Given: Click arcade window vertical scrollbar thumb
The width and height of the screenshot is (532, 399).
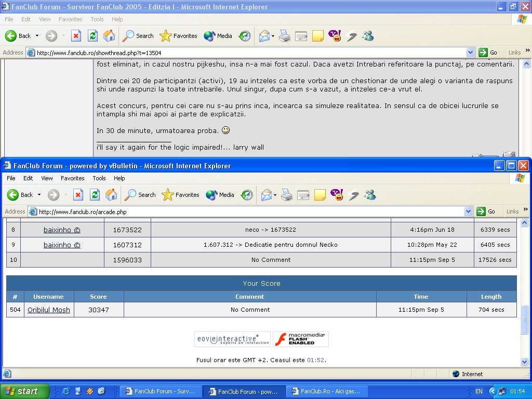Looking at the screenshot, I should (525, 320).
